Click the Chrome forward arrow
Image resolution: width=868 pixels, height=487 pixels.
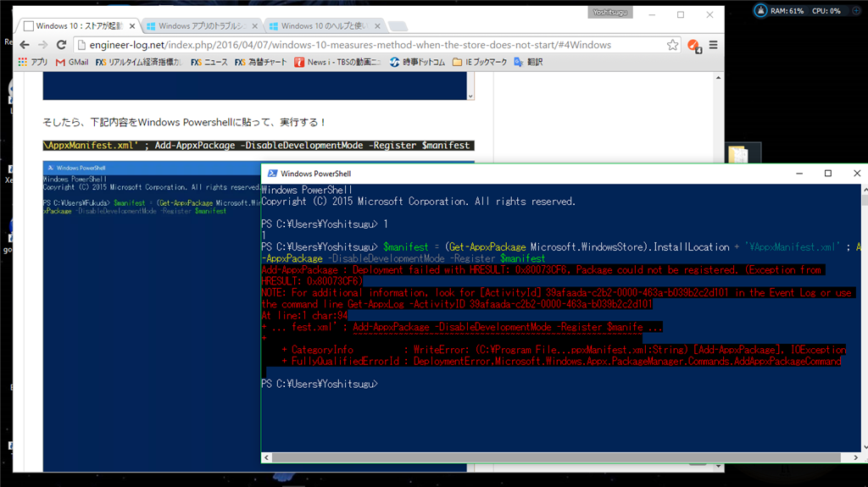pyautogui.click(x=42, y=45)
